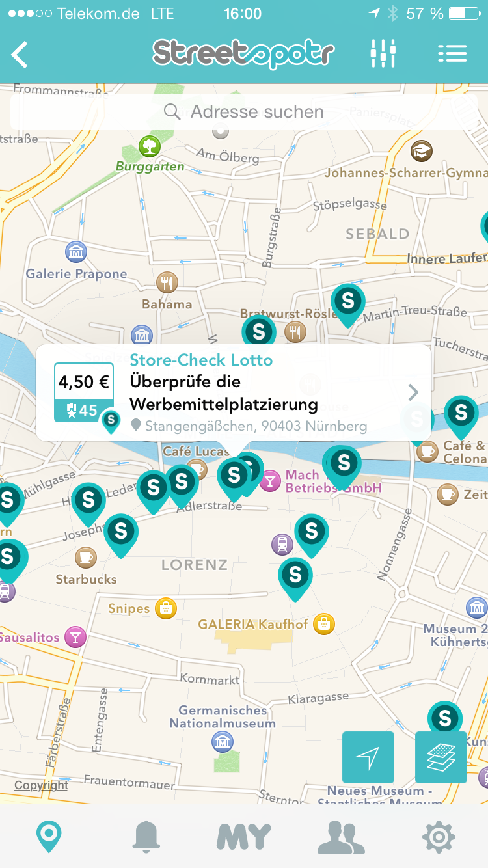Tap the Bratwurst-Rösle restaurant icon

[295, 332]
